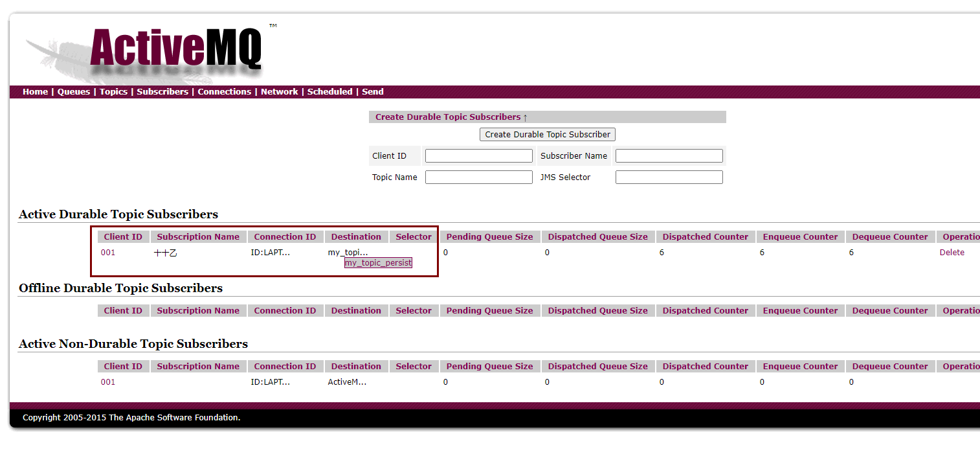
Task: Click Enqueue Counter header in Active Non-Durable table
Action: tap(800, 367)
